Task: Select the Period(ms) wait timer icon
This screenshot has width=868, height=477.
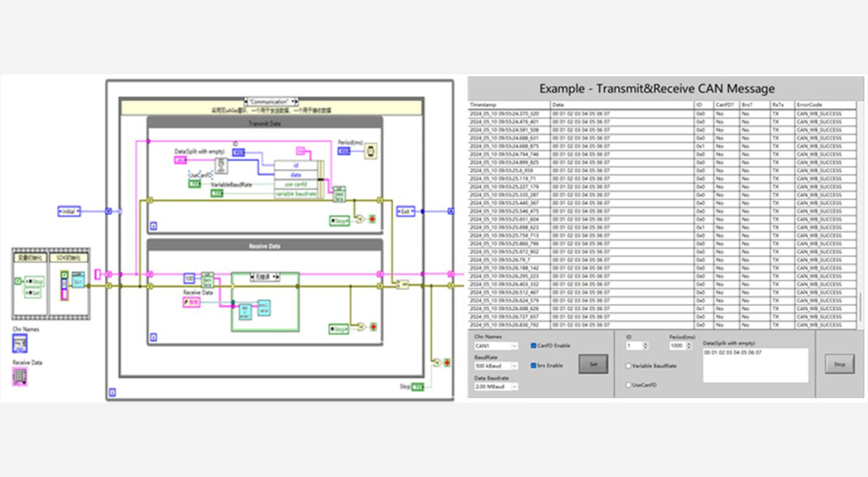Action: [370, 151]
